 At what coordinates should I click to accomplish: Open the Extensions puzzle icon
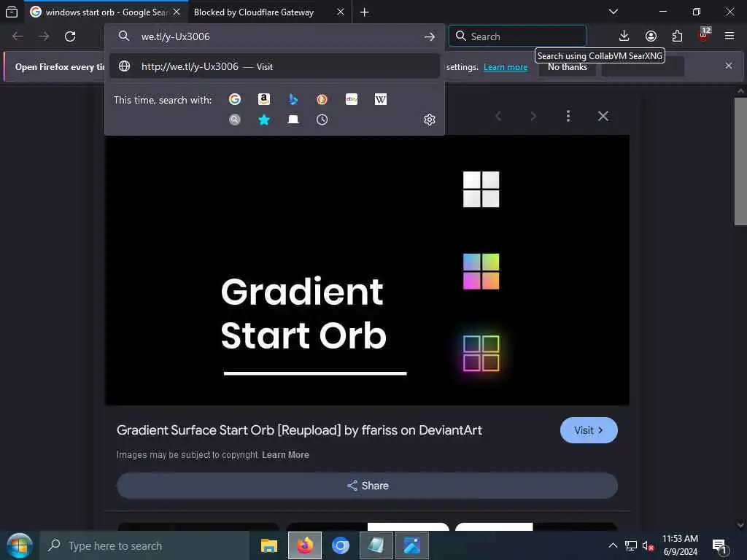(x=677, y=36)
